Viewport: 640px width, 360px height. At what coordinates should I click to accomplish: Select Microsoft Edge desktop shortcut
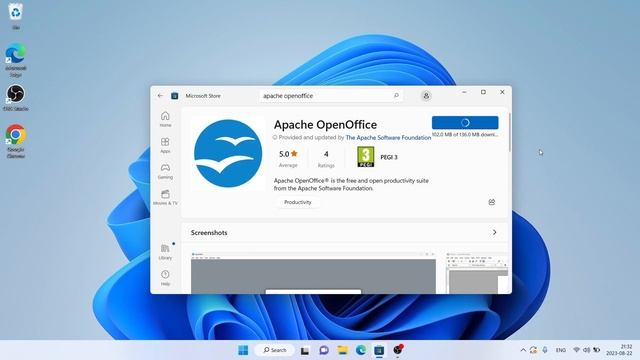click(16, 60)
